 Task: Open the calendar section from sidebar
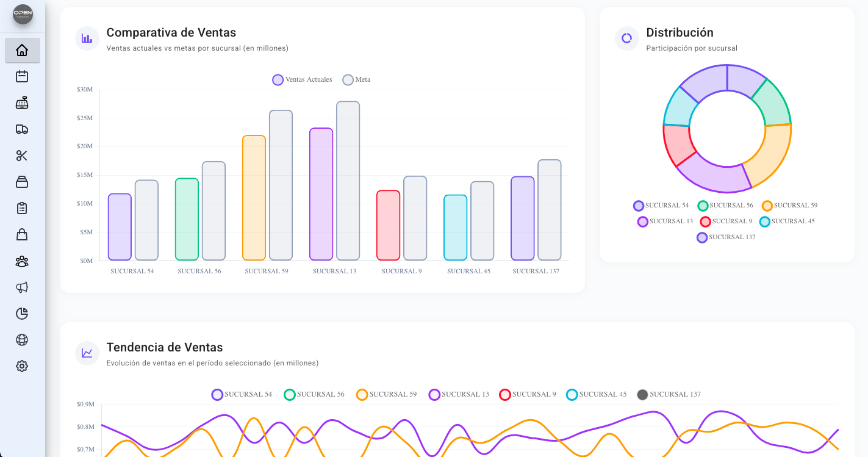(22, 76)
